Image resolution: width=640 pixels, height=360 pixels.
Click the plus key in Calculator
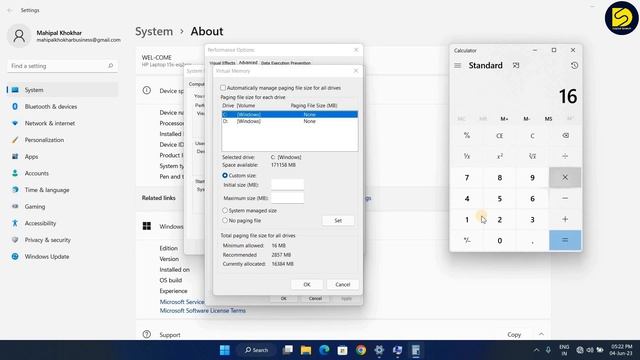[565, 219]
